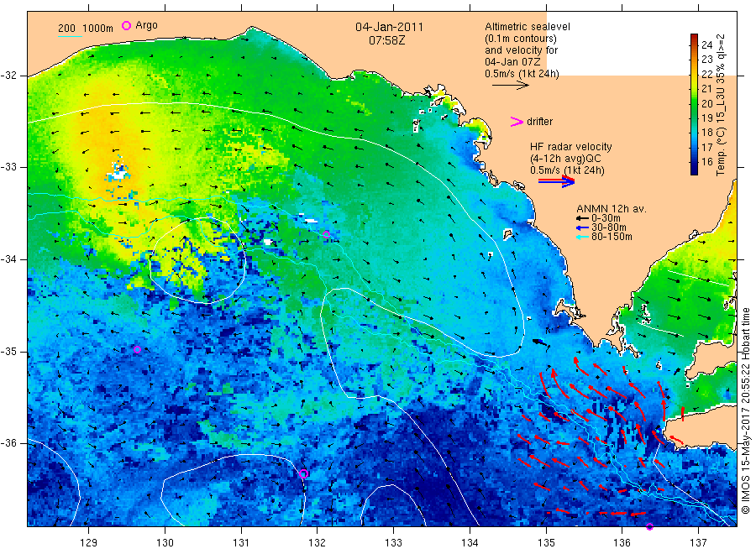The height and width of the screenshot is (554, 756).
Task: Click the '(4-12h avg)QC' text
Action: 565,159
